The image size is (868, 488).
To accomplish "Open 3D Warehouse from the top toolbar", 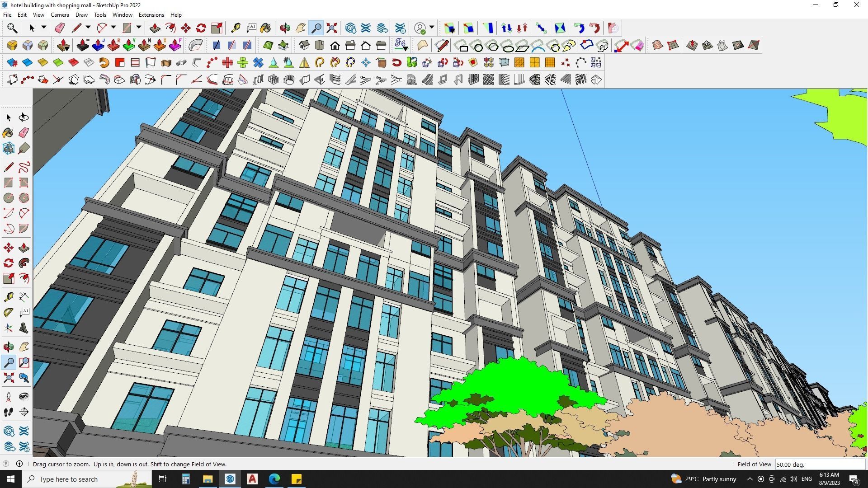I will click(351, 28).
